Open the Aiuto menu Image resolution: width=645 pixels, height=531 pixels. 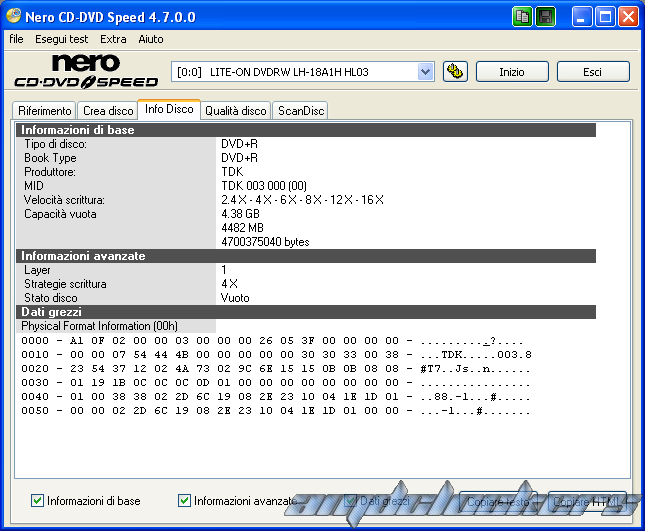150,39
